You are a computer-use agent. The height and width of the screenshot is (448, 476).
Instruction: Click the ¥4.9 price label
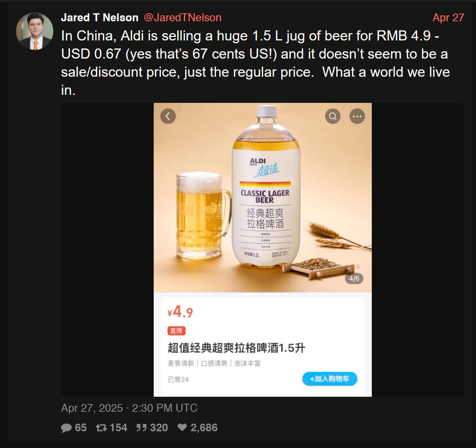[180, 312]
